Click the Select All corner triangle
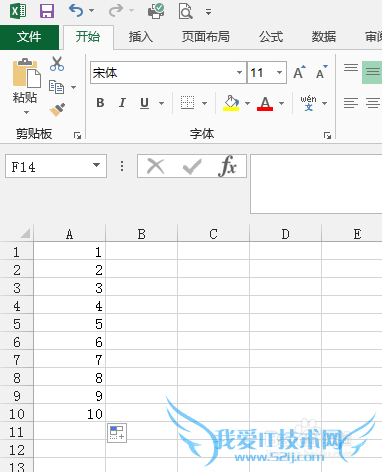Screen dimensions: 382x472 pyautogui.click(x=25, y=233)
